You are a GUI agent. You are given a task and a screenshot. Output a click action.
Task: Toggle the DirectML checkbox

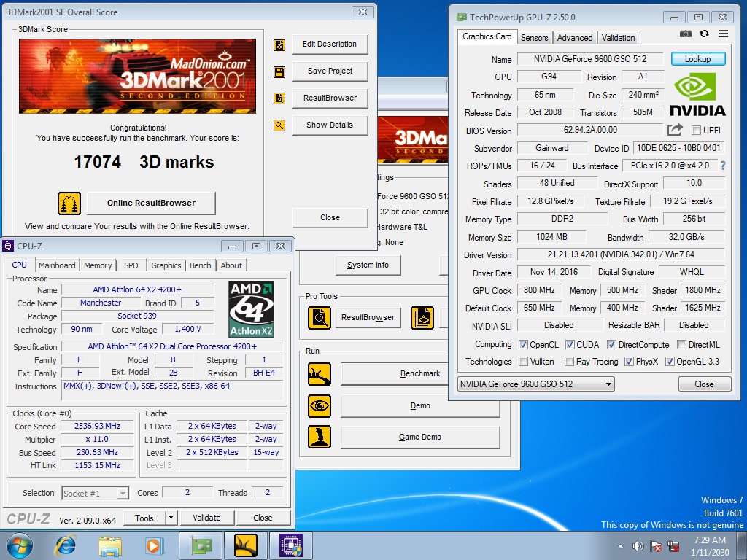click(682, 344)
